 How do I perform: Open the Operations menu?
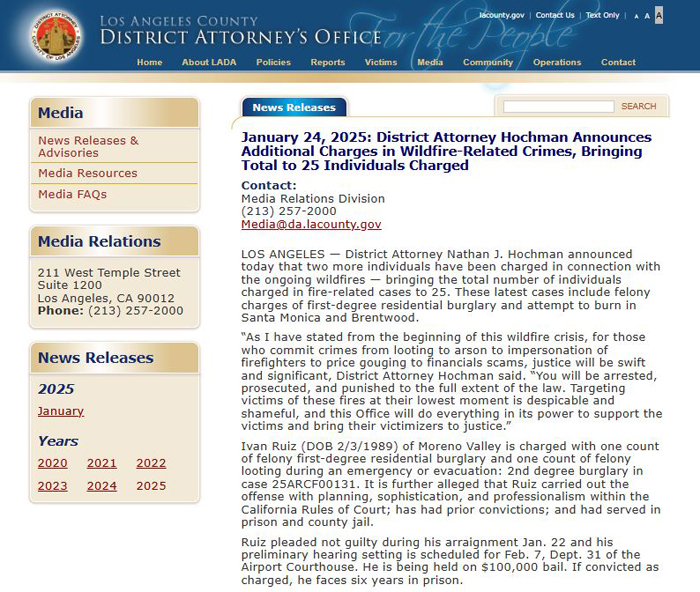(557, 63)
